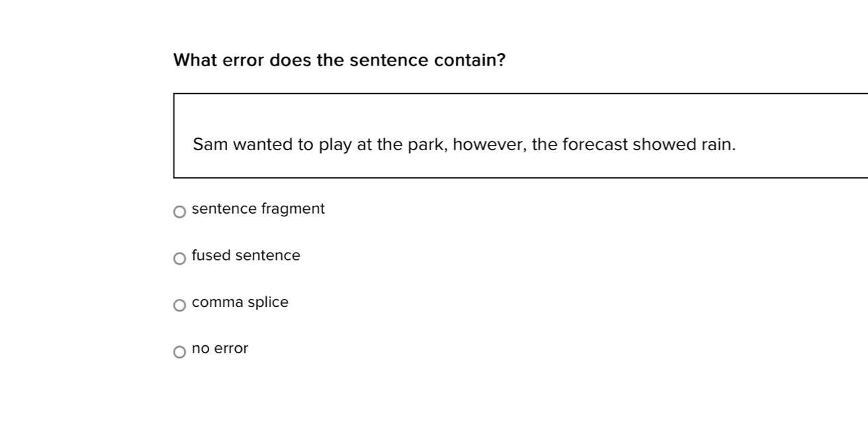Click the boxed sentence about Sam
This screenshot has height=428, width=868.
tap(463, 144)
